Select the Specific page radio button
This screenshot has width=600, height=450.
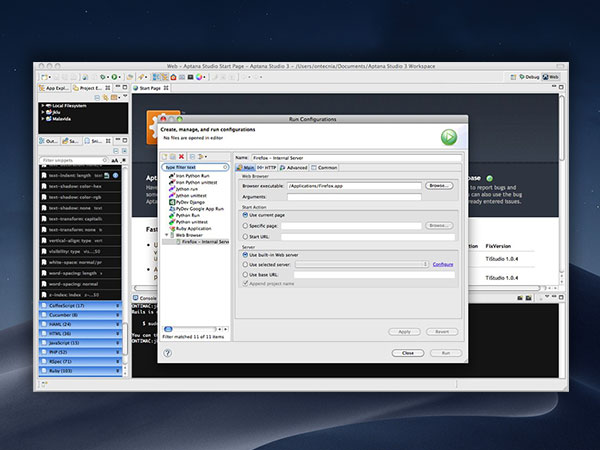(245, 226)
